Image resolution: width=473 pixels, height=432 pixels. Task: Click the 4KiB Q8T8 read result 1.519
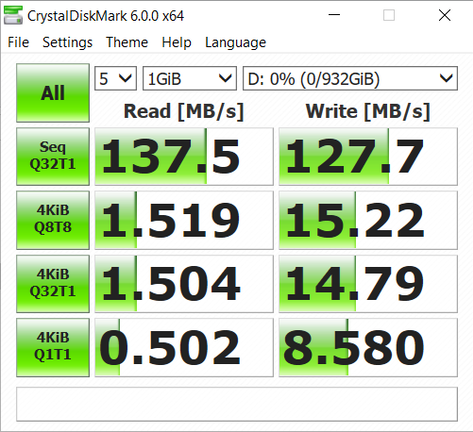[184, 220]
